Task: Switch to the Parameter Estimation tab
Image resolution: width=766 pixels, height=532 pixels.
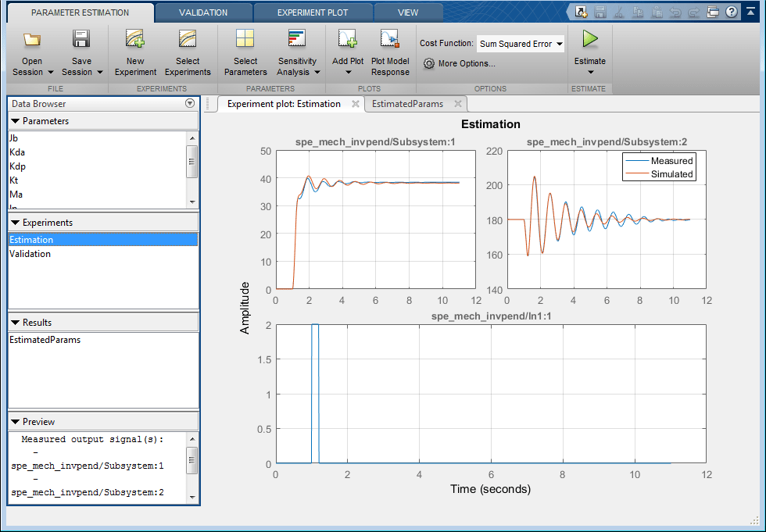Action: point(80,12)
